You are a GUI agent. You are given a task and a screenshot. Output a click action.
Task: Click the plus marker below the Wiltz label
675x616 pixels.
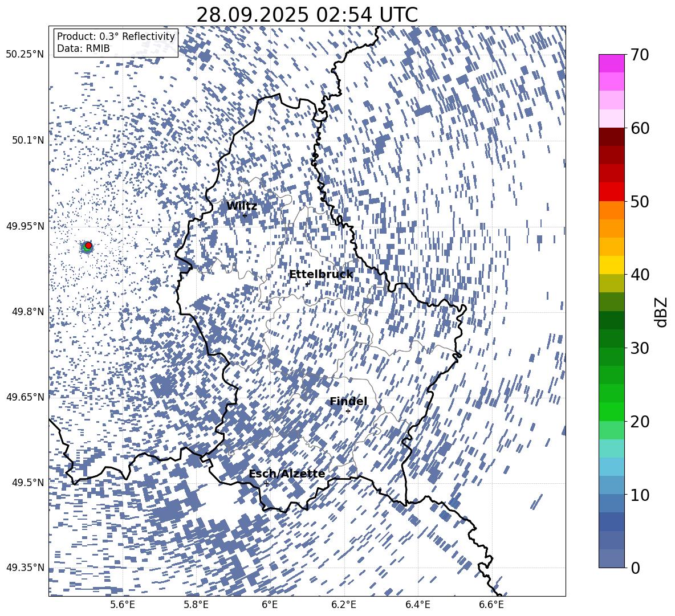(245, 215)
